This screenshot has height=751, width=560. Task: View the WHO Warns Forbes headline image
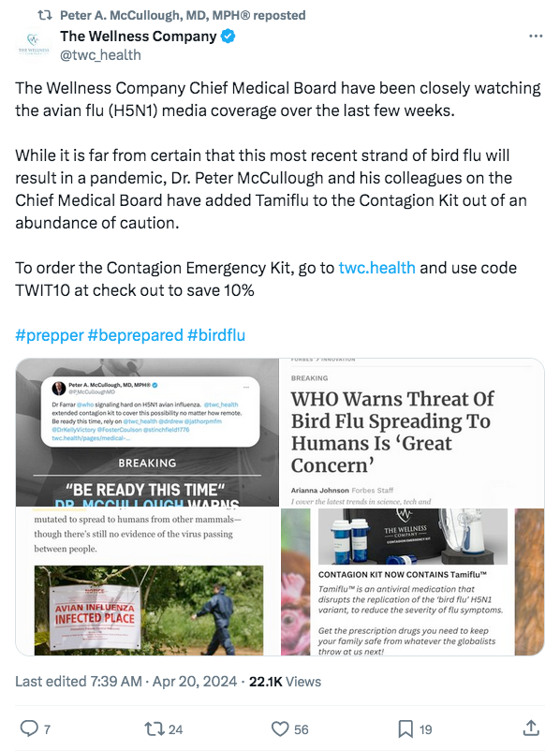coord(412,432)
